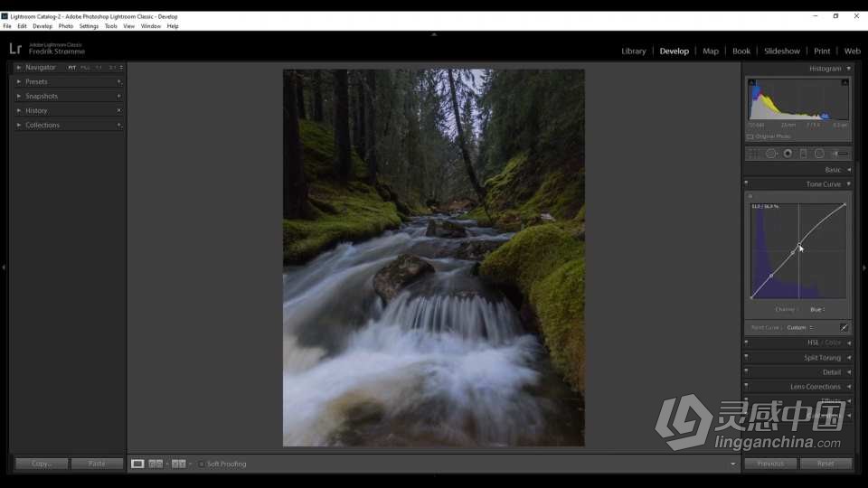Image resolution: width=868 pixels, height=488 pixels.
Task: Open the Settings menu
Action: [89, 26]
